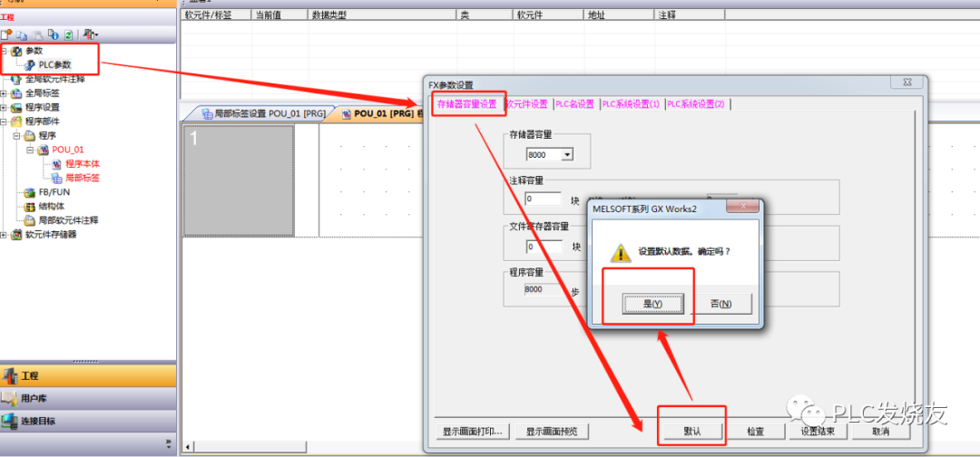Click the new data icon in navigation toolbar

[6, 35]
